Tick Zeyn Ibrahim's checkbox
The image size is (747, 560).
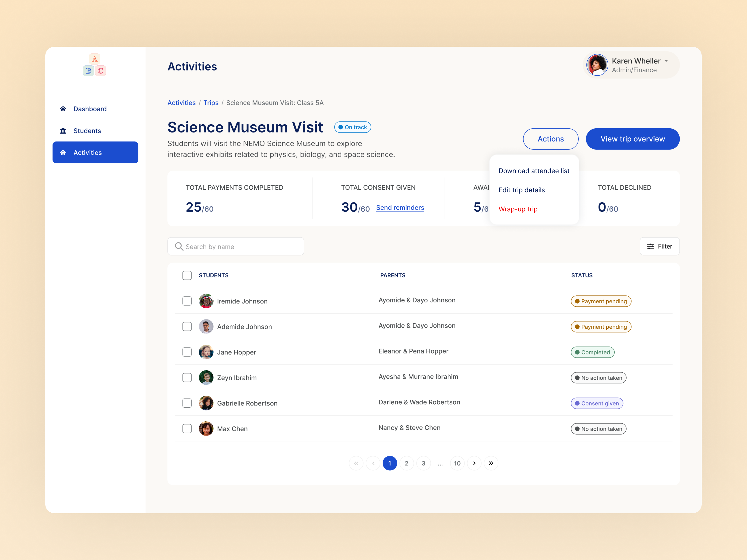coord(187,377)
